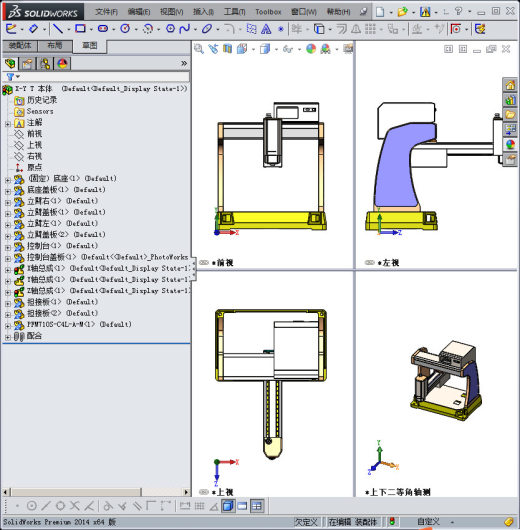This screenshot has height=530, width=520.
Task: Open the rectangle tool dropdown arrow
Action: coord(91,30)
